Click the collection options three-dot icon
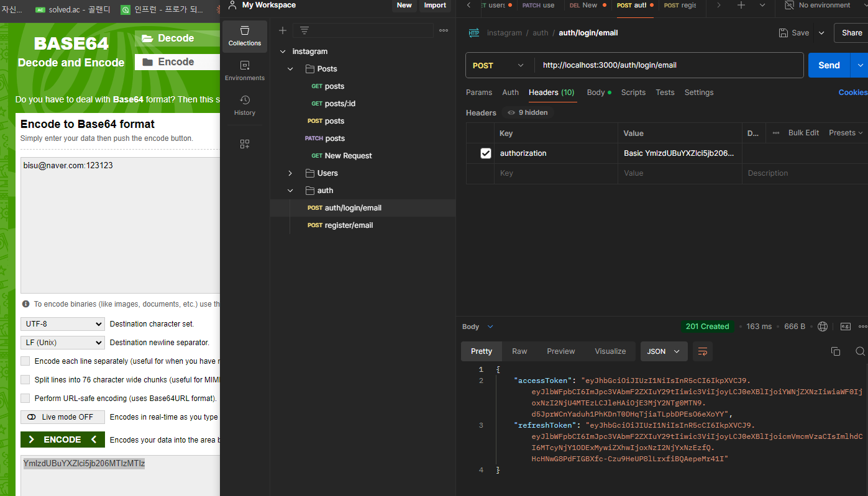 [x=444, y=30]
